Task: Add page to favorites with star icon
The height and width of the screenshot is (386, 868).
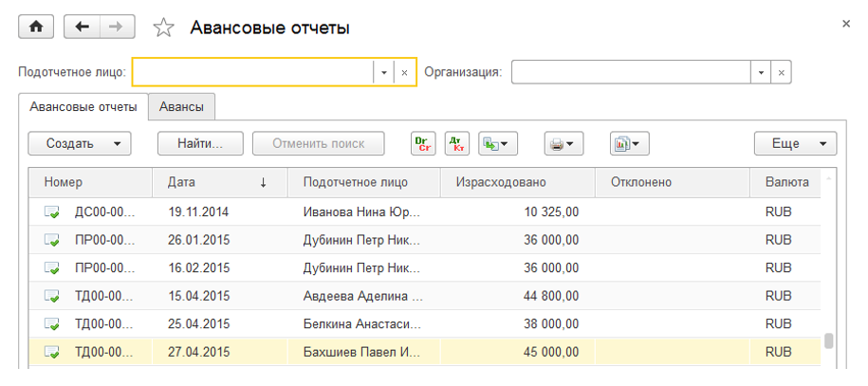Action: (x=164, y=28)
